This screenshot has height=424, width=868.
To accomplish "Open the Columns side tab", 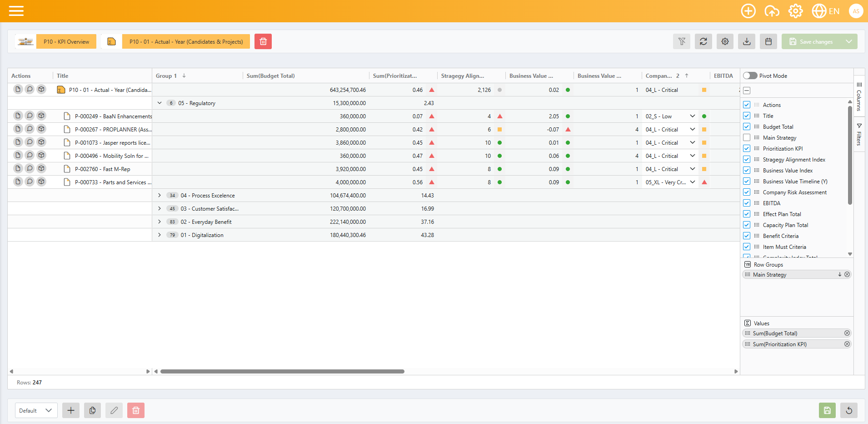I will (x=859, y=96).
